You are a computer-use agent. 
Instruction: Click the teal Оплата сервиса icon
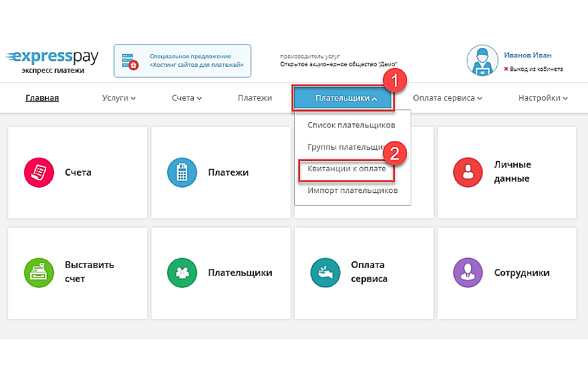(323, 272)
